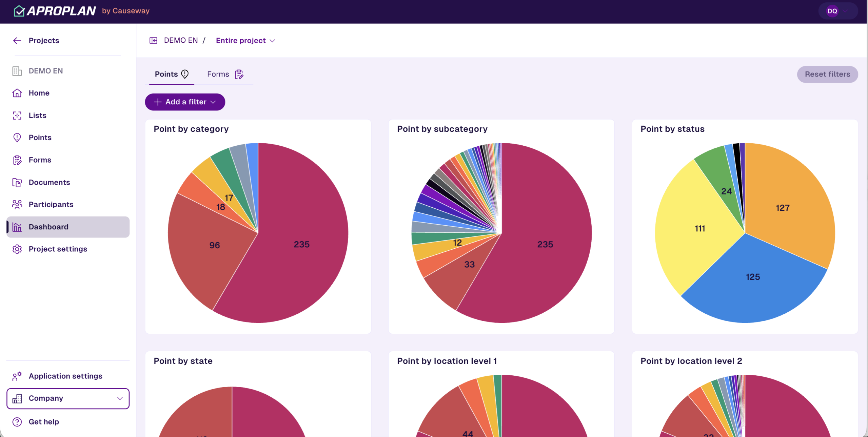Click the 18 slice in Point by category

(220, 207)
